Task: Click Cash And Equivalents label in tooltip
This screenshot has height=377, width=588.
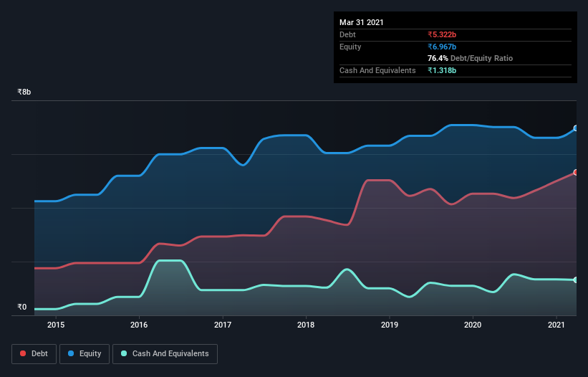Action: (377, 70)
